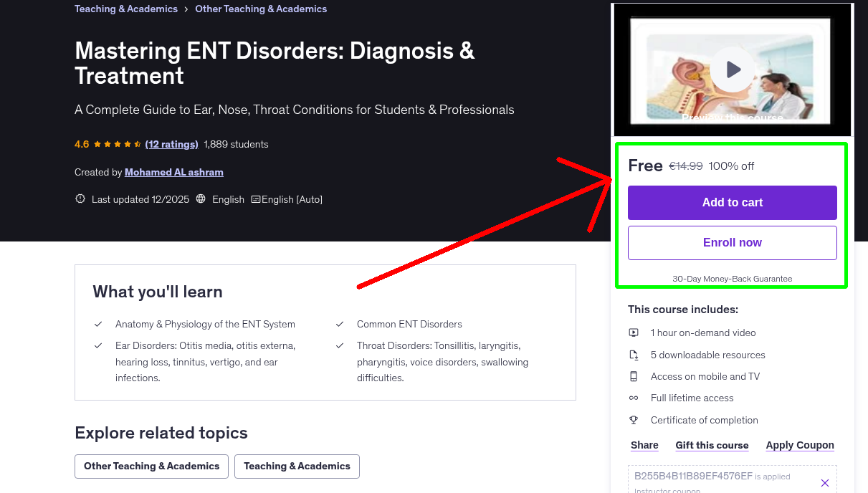The height and width of the screenshot is (493, 868).
Task: Click the globe icon beside English
Action: 200,198
